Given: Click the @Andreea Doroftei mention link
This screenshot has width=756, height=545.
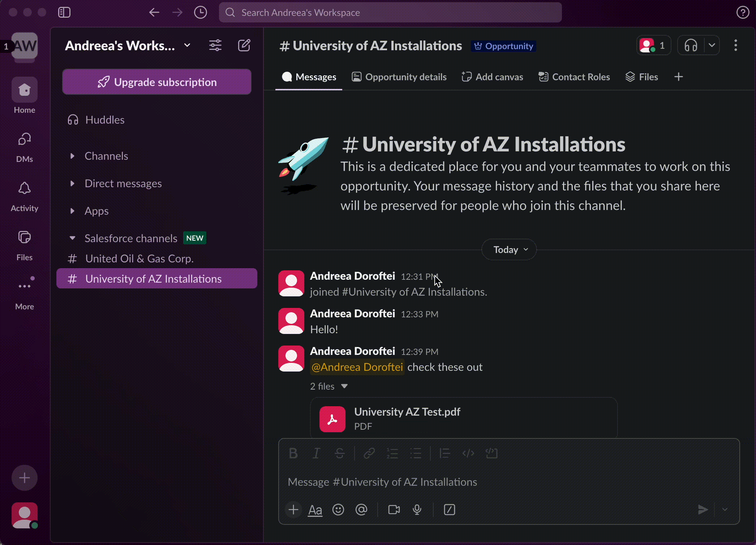Looking at the screenshot, I should [x=357, y=367].
